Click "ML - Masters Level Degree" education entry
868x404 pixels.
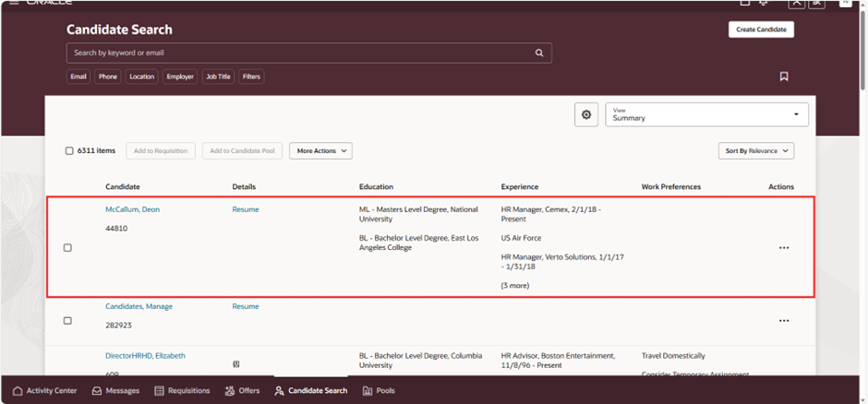(417, 214)
